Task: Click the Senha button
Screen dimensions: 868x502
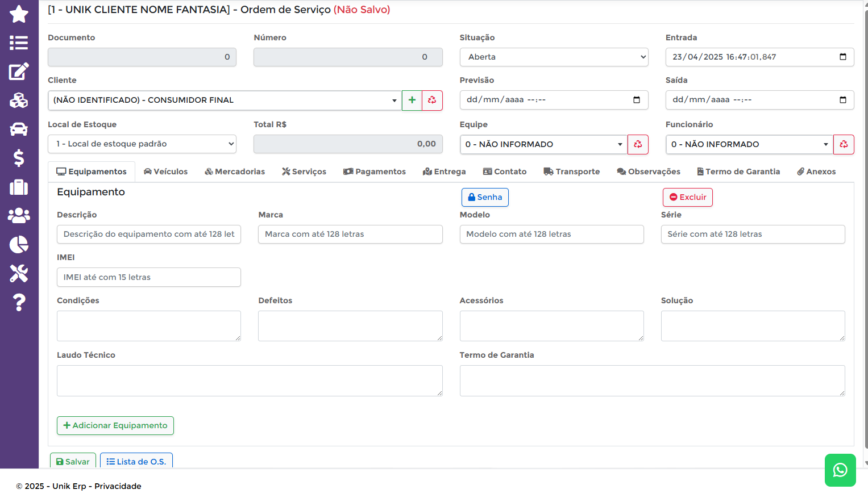Action: click(485, 198)
